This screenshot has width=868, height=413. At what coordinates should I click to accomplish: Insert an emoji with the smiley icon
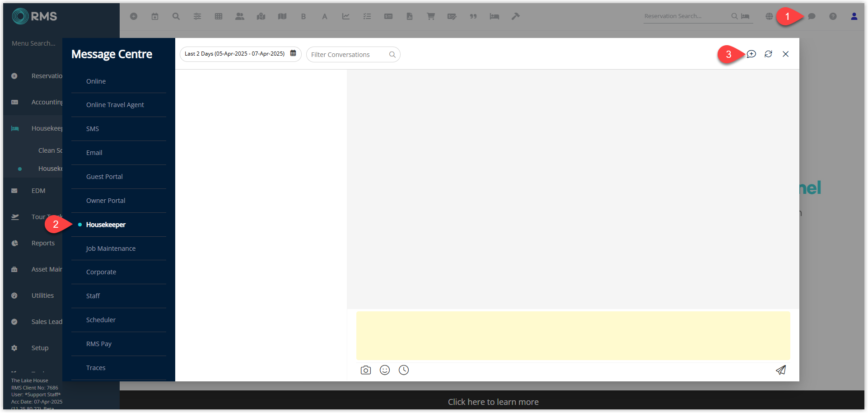[385, 370]
